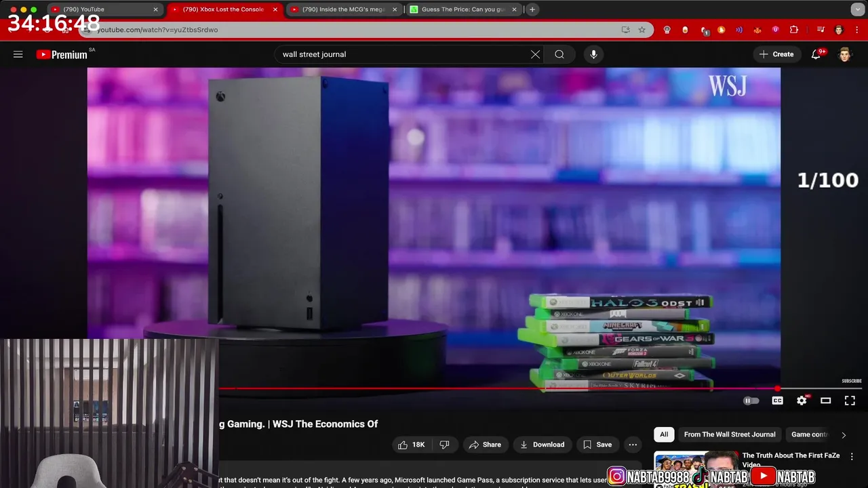This screenshot has width=868, height=488.
Task: Bookmark this page with the star icon
Action: pos(642,30)
